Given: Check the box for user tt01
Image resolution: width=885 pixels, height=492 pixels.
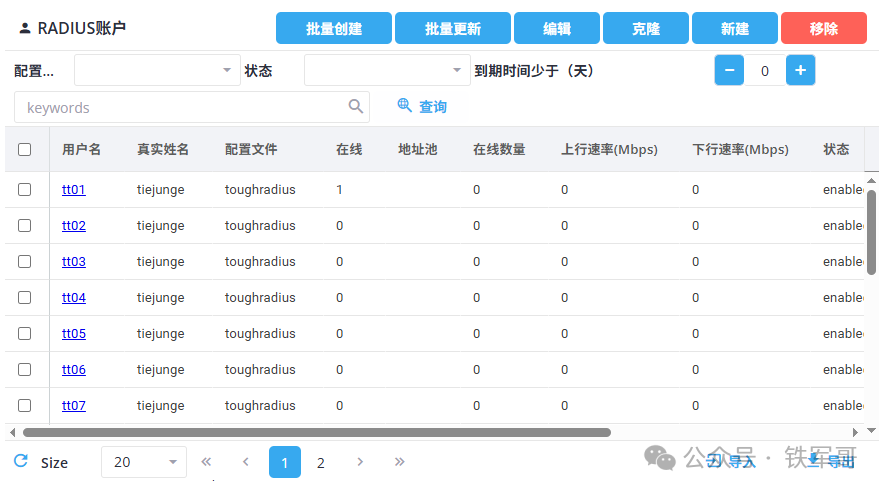Looking at the screenshot, I should (x=25, y=190).
